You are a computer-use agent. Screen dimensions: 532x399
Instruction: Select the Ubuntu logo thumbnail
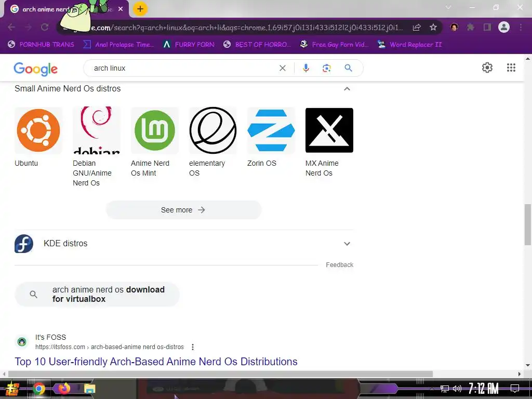tap(38, 130)
